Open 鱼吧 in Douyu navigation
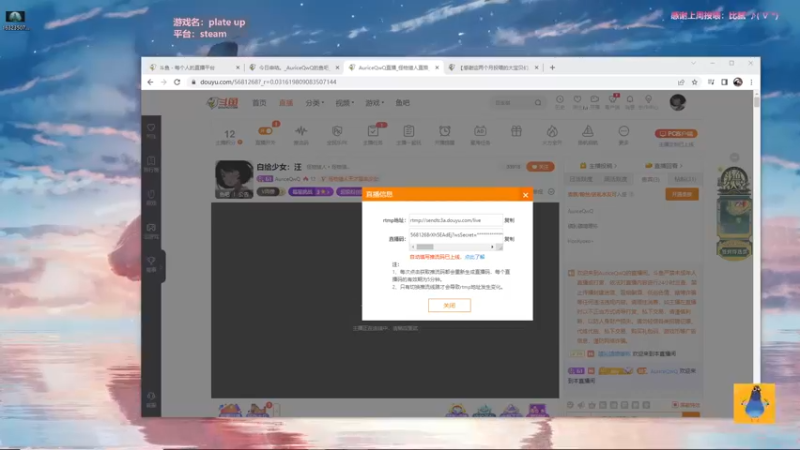800x450 pixels. click(403, 103)
